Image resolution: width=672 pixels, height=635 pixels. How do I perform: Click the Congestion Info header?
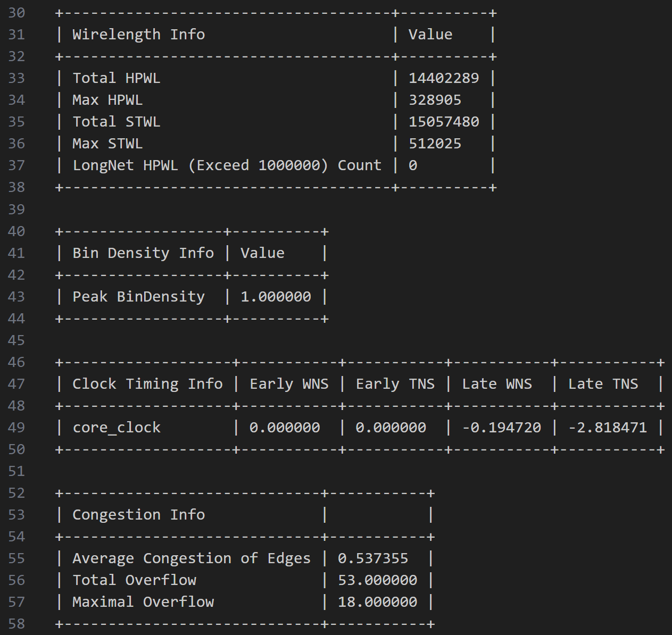138,515
